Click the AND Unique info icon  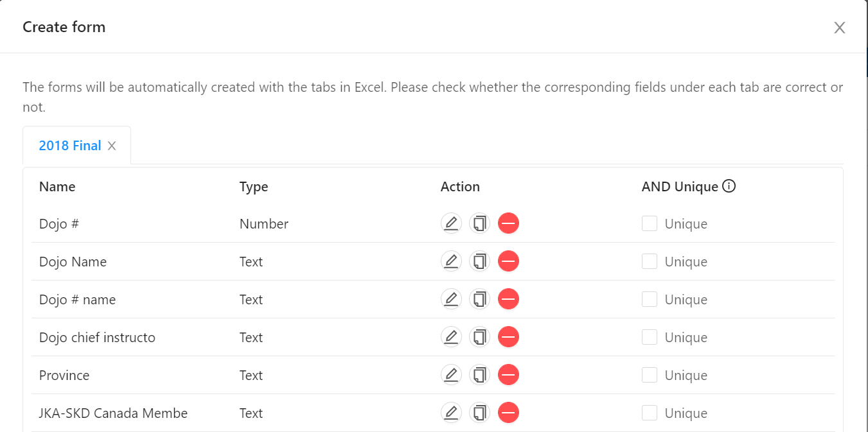(x=729, y=186)
